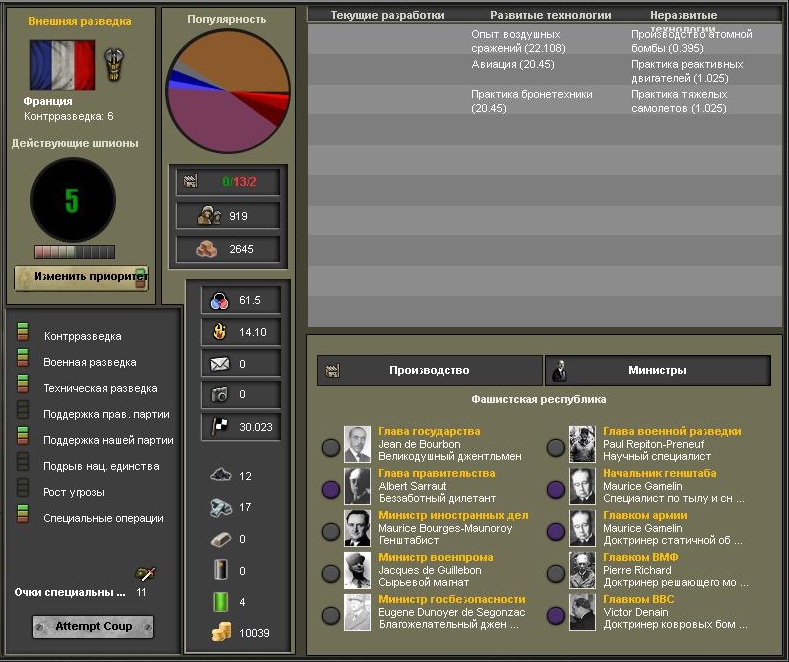Click the manpower soldiers icon
789x662 pixels.
pyautogui.click(x=208, y=215)
